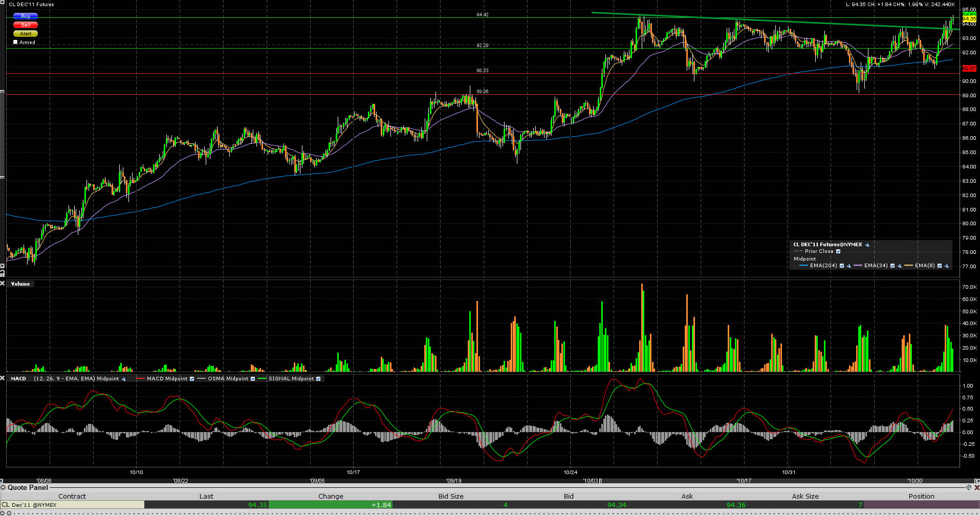Click the yellow Alert button

coord(26,34)
